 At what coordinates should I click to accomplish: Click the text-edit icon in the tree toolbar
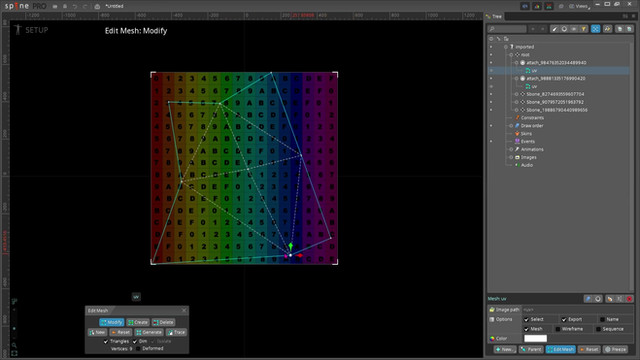[607, 29]
